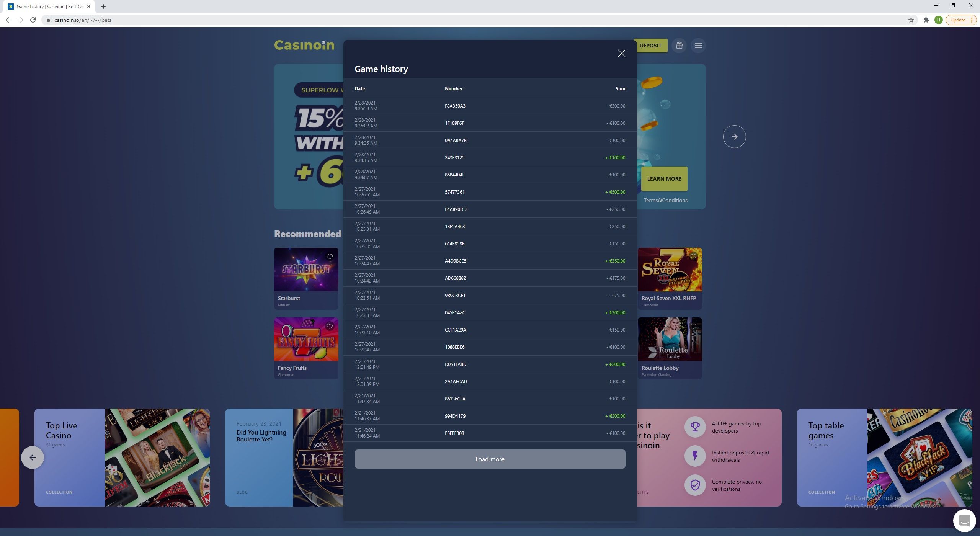Select bet number AD668882
Screen dimensions: 980x536
tap(456, 278)
